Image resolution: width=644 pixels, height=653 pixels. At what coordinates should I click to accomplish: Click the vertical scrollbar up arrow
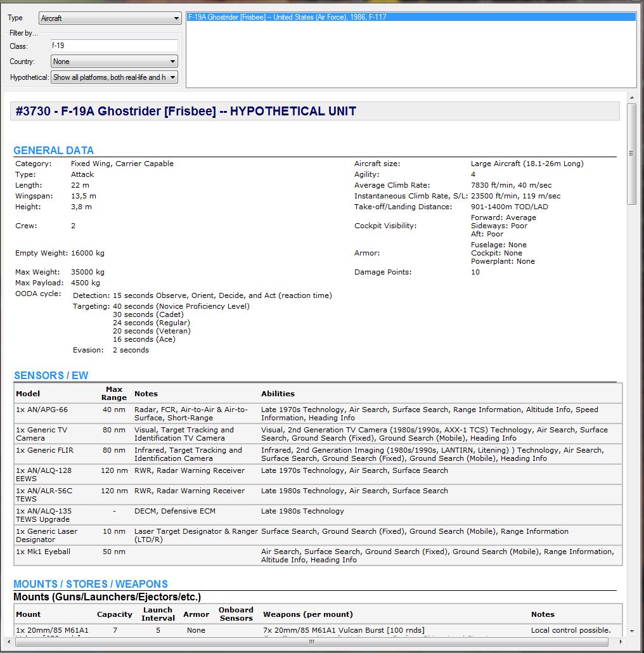[x=631, y=98]
